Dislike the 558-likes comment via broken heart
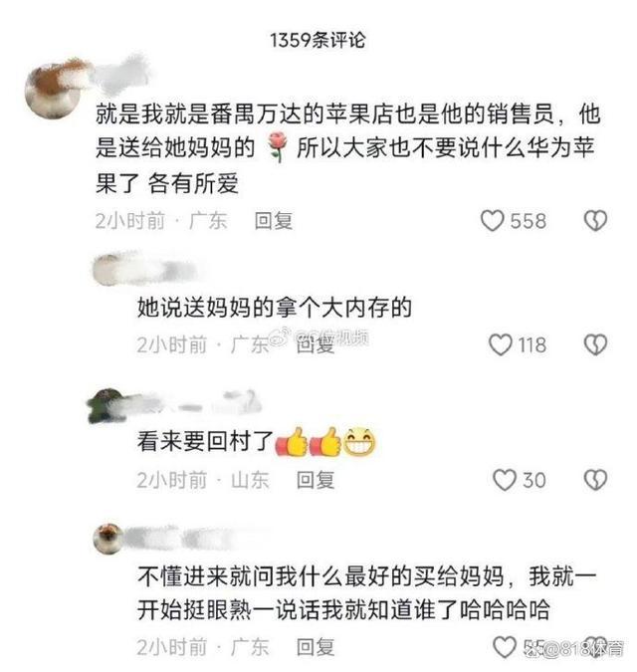This screenshot has height=672, width=637. [596, 221]
